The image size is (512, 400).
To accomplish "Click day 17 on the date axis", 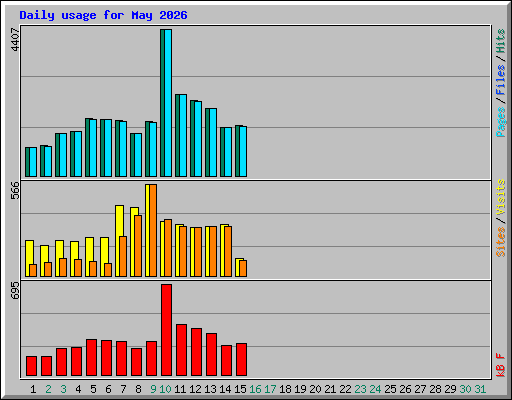I will coord(270,389).
